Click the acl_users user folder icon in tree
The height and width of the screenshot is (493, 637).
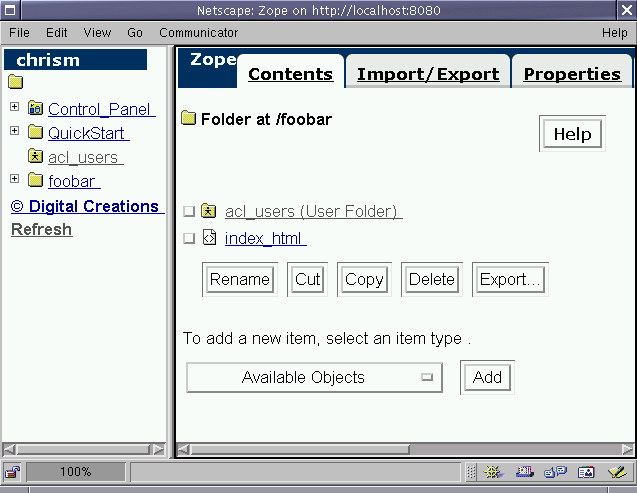click(35, 156)
